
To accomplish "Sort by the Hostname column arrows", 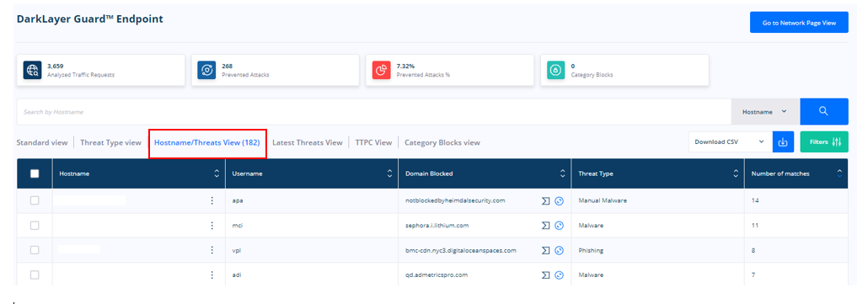I will coord(217,173).
